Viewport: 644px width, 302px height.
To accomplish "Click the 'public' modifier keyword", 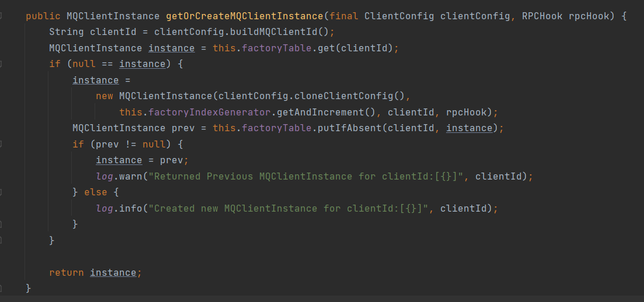I will click(x=41, y=16).
